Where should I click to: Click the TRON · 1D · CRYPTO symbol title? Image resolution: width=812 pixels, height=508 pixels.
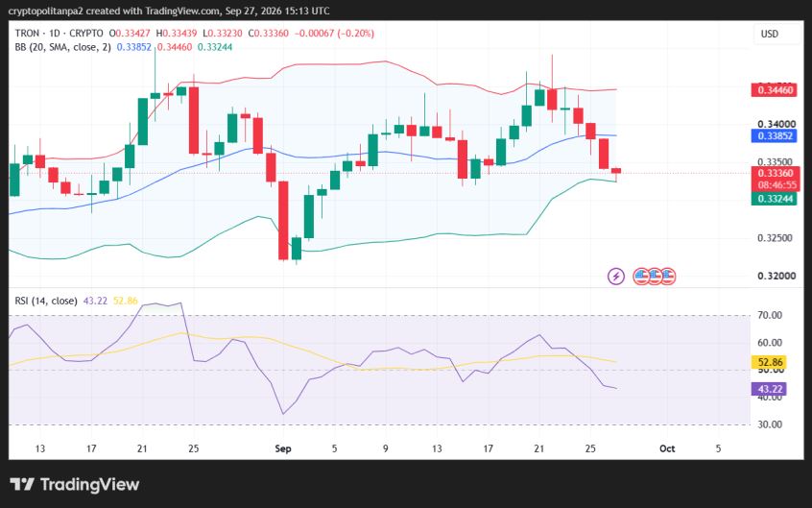(x=60, y=34)
